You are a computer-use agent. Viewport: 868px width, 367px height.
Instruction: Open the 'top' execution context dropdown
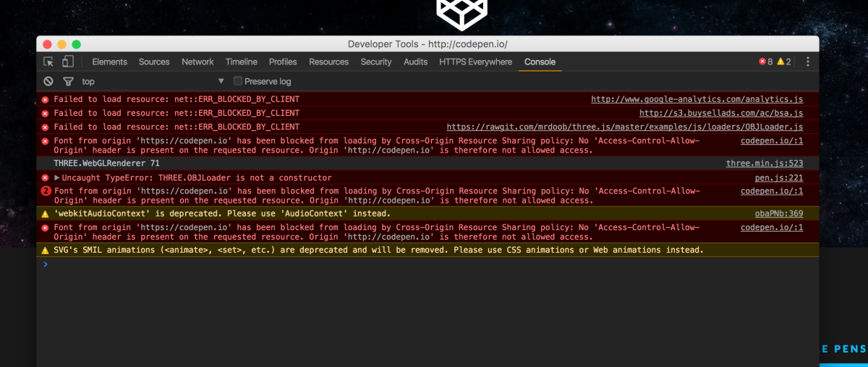pyautogui.click(x=221, y=82)
